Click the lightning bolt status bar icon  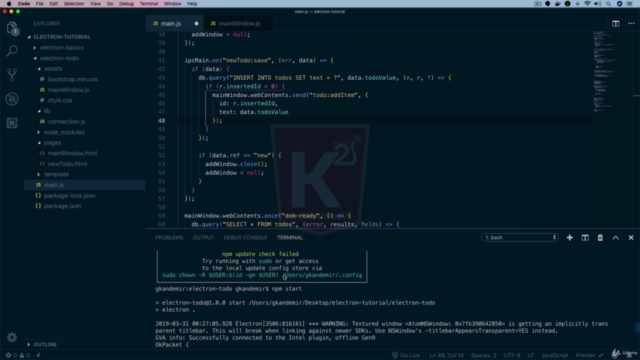tap(38, 355)
